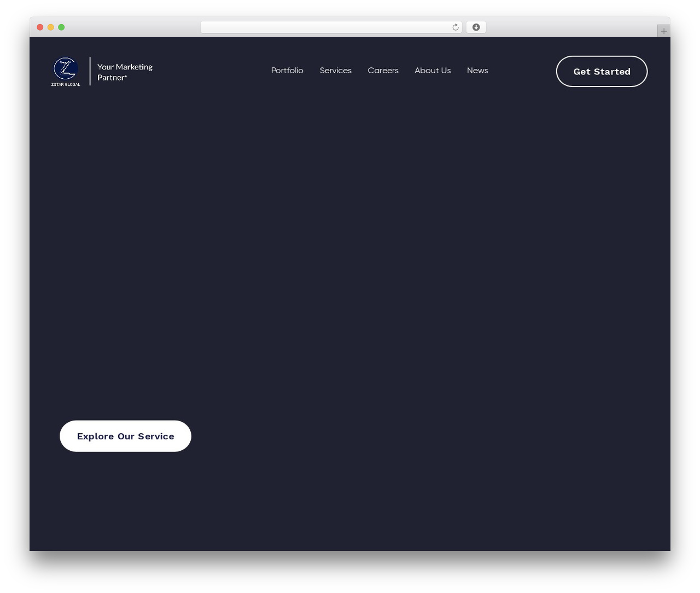
Task: Maximize the window with the green button
Action: pos(61,27)
